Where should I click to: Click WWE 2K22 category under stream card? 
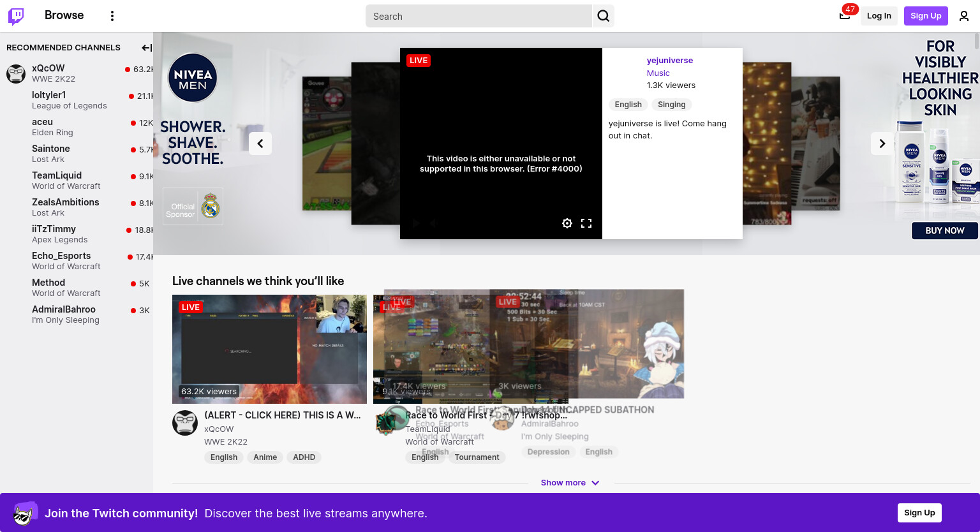pos(226,442)
